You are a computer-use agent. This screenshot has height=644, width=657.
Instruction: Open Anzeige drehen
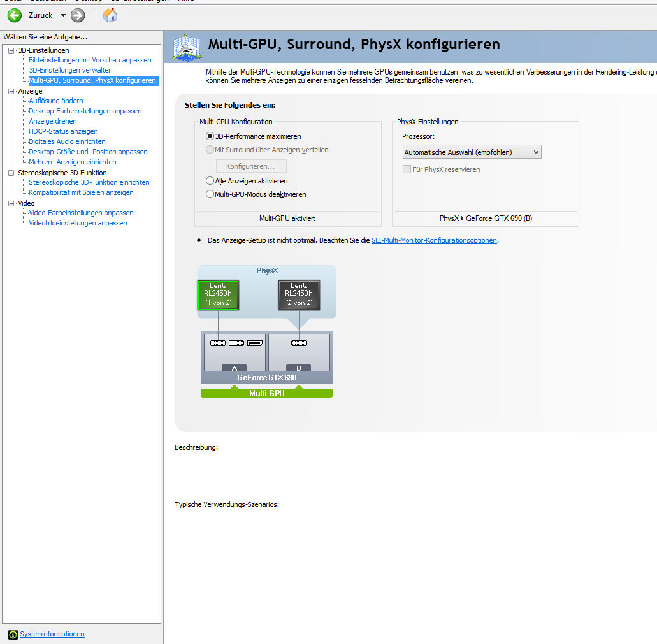(x=53, y=121)
